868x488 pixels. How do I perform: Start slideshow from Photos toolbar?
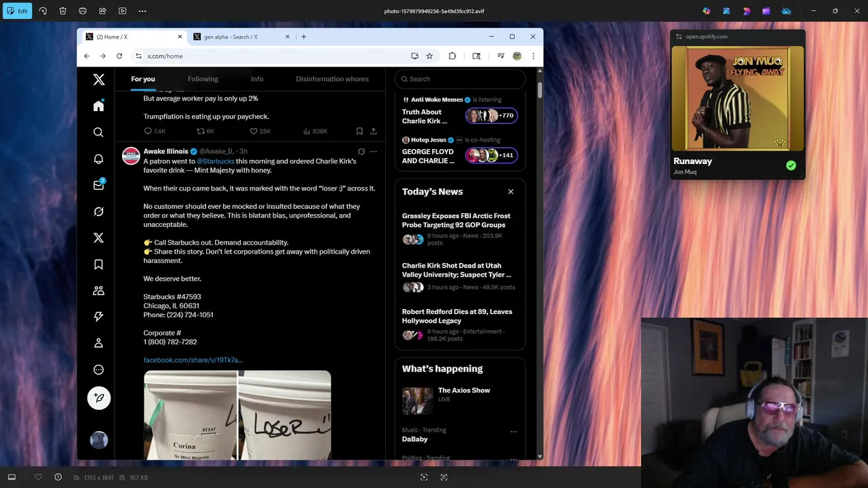pyautogui.click(x=122, y=11)
